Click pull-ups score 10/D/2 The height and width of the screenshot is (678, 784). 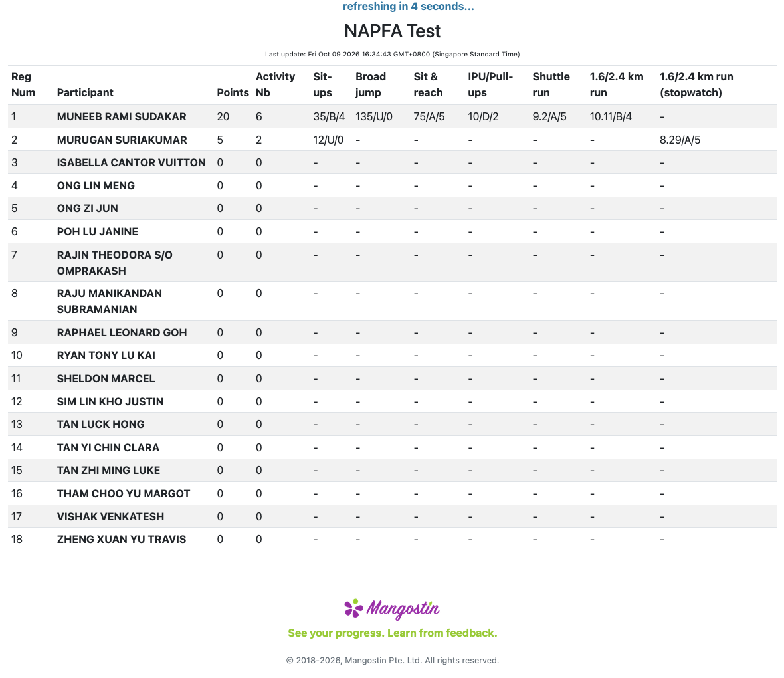coord(483,116)
